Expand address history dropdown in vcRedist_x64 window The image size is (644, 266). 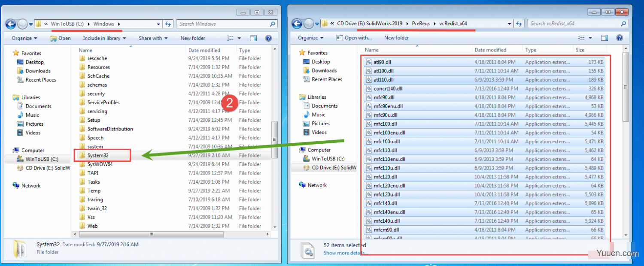pos(510,24)
